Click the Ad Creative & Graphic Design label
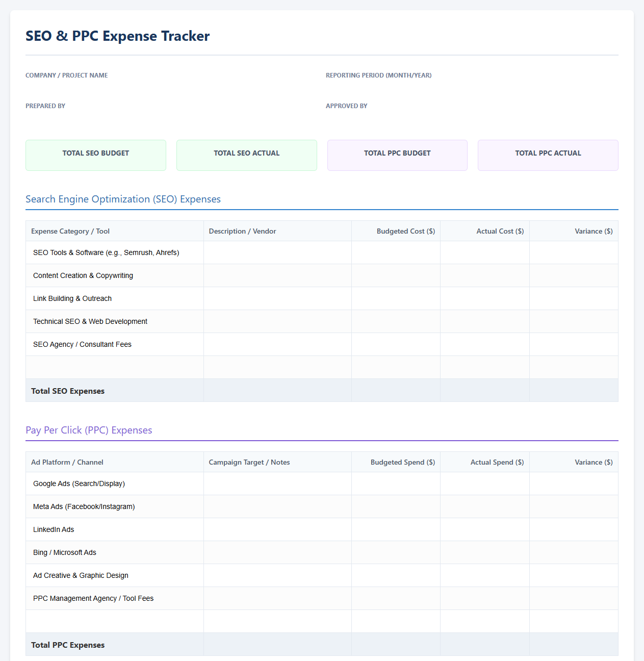644x661 pixels. (x=81, y=575)
